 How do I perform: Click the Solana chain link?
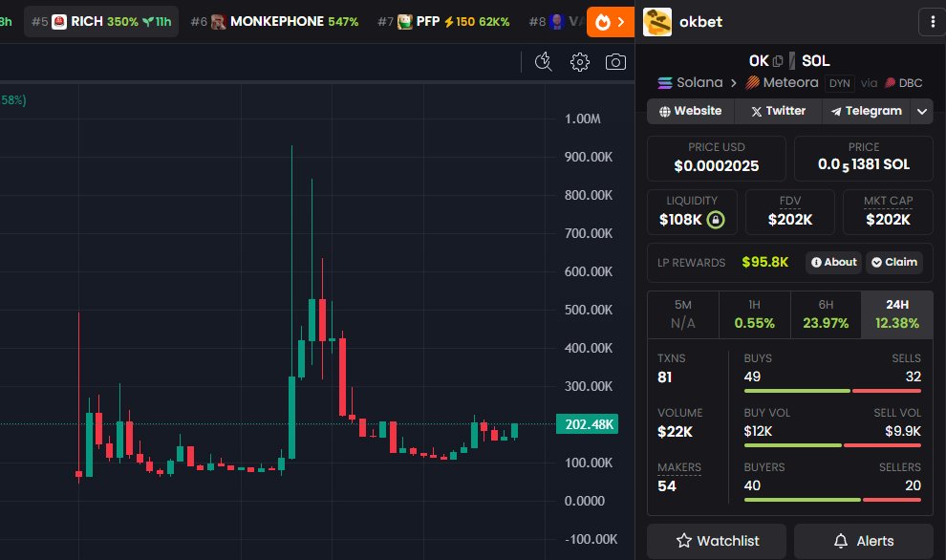tap(690, 83)
